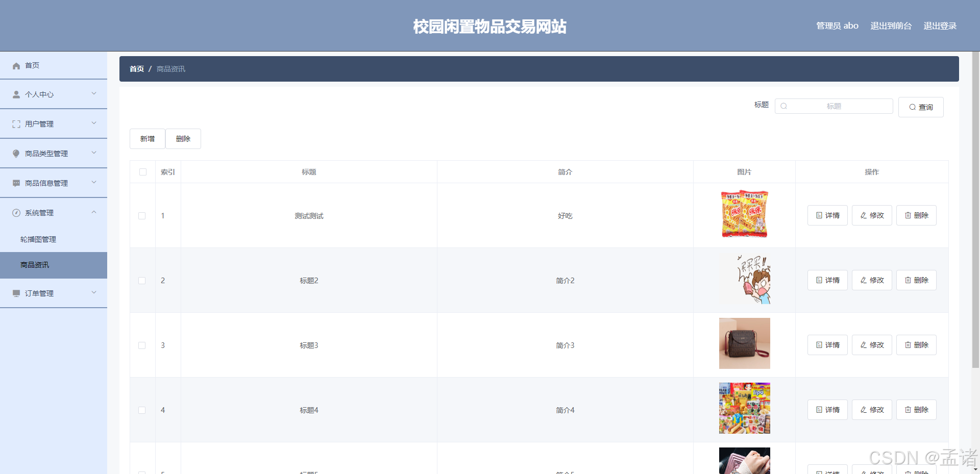Click 删除 in the row 测试测试

point(916,215)
